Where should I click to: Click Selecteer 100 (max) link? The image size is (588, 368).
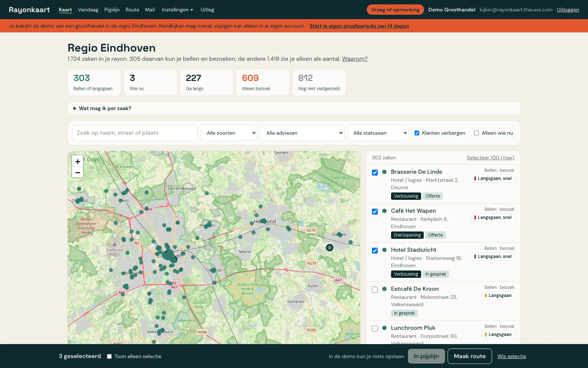click(x=491, y=158)
